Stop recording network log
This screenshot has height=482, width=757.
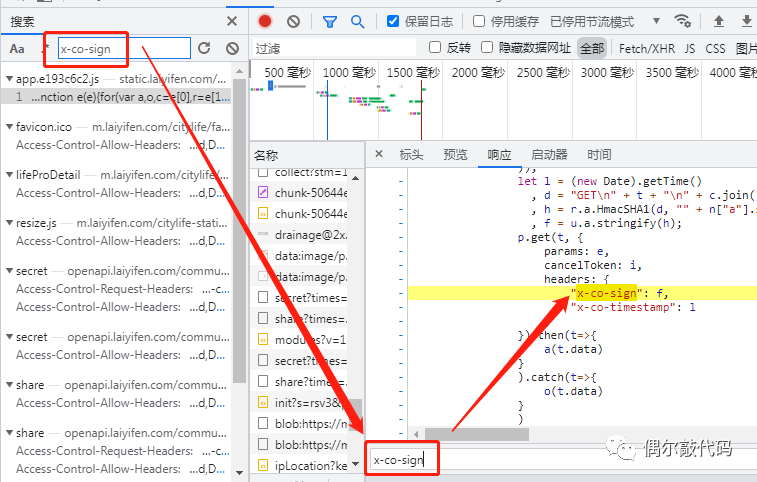point(265,21)
